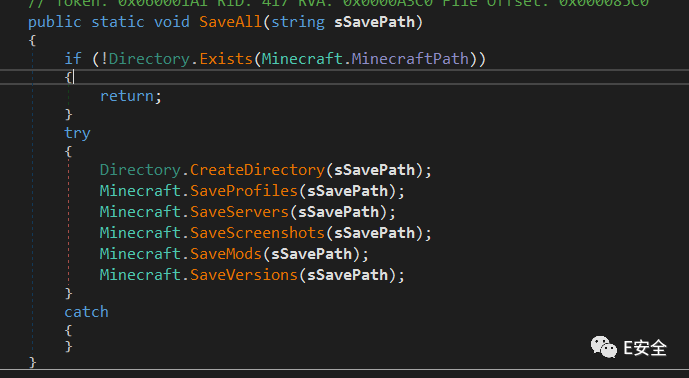689x378 pixels.
Task: Click the void return type keyword
Action: (172, 22)
